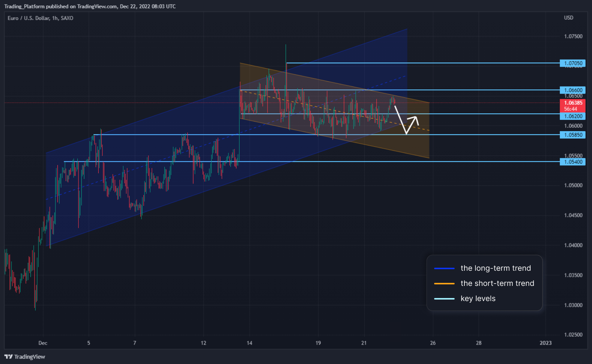Click the orange legend line swatch
This screenshot has height=364, width=592.
(x=444, y=284)
